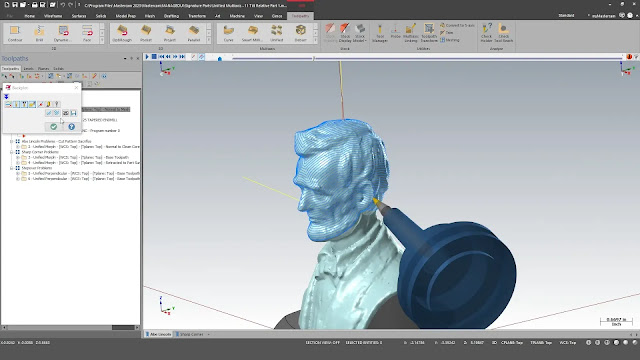Image resolution: width=640 pixels, height=360 pixels.
Task: Select the Project toolpath
Action: pos(170,33)
